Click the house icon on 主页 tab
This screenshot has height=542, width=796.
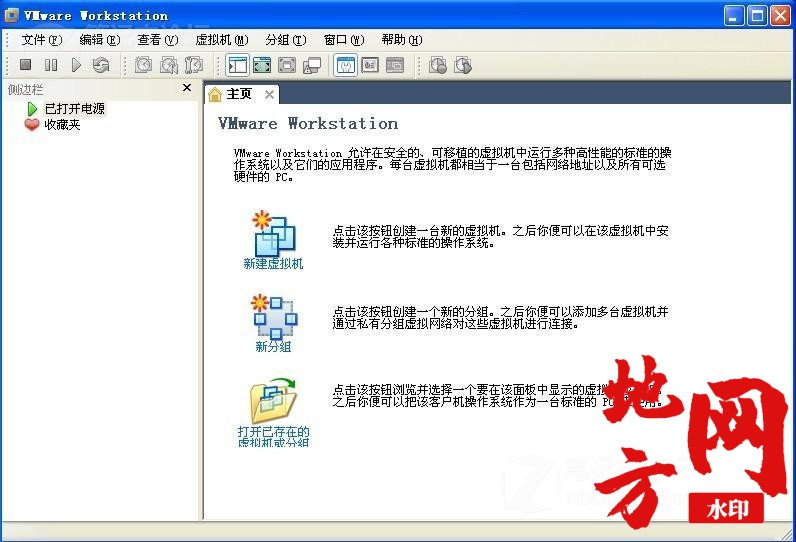point(215,94)
